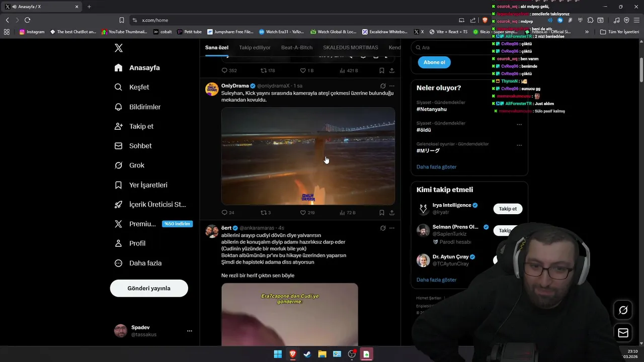The image size is (644, 362).
Task: Open more options on örert post
Action: 392,228
